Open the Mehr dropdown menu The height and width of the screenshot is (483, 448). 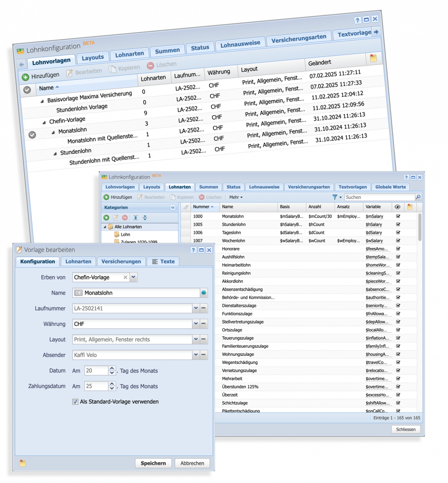236,197
